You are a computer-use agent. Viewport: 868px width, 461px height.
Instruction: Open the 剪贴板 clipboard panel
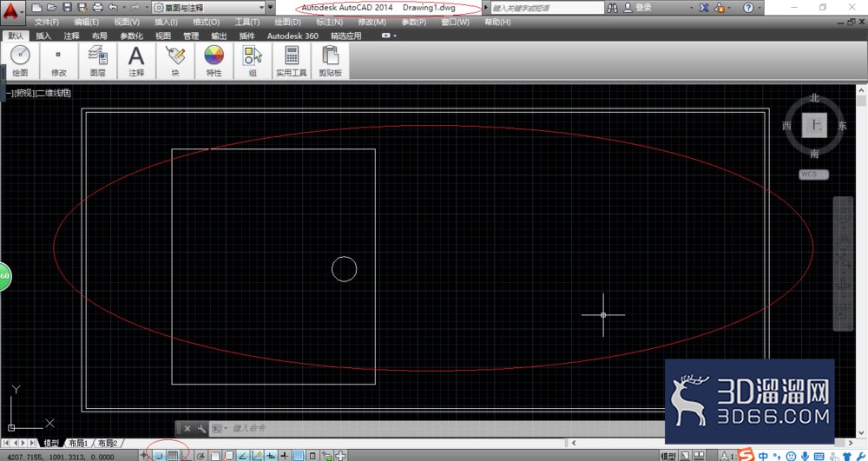tap(330, 61)
